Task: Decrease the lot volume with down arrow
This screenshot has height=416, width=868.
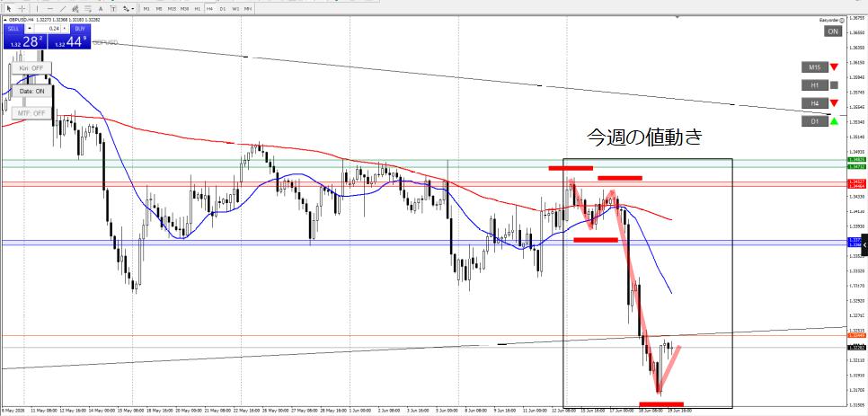Action: [30, 28]
